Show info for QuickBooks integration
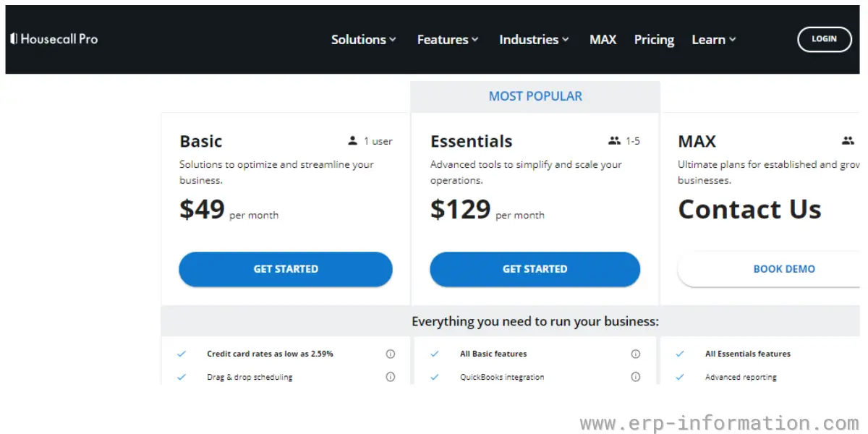Viewport: 868px width, 434px height. 636,377
